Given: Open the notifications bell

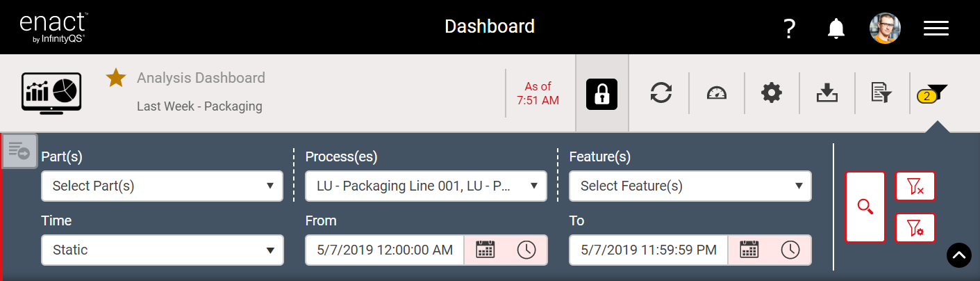Looking at the screenshot, I should pos(836,29).
